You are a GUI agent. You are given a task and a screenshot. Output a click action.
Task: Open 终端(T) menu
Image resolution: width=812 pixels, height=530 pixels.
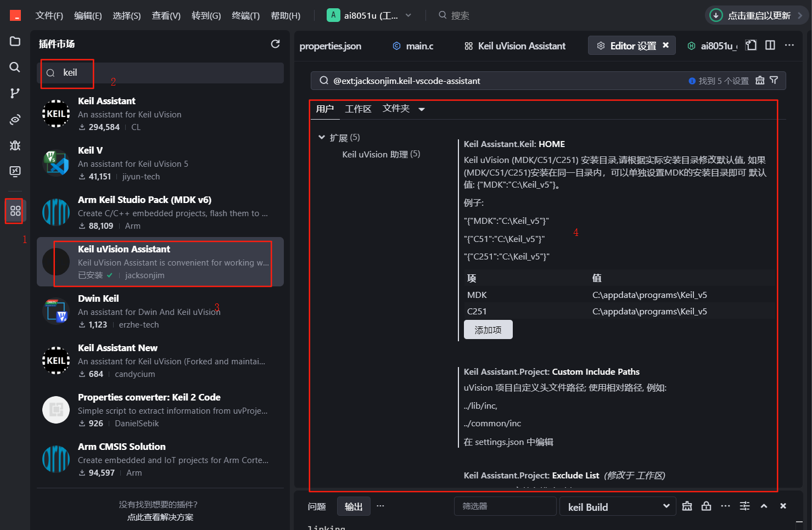(245, 15)
